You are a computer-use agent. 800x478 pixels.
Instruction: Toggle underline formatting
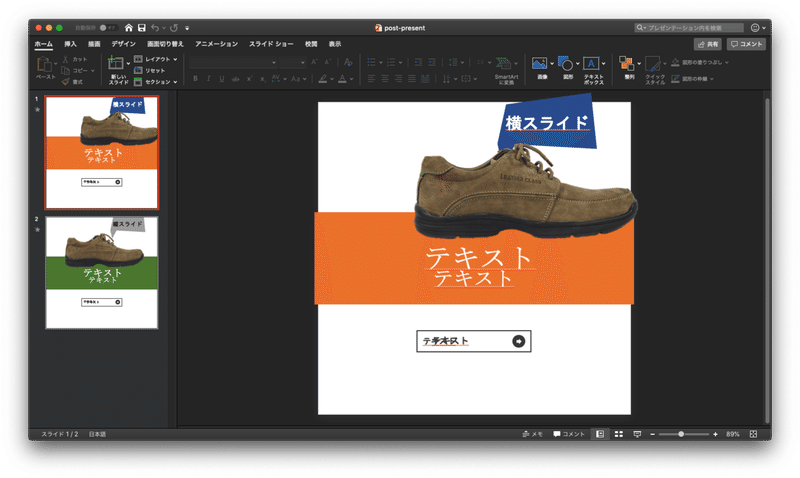coord(221,79)
